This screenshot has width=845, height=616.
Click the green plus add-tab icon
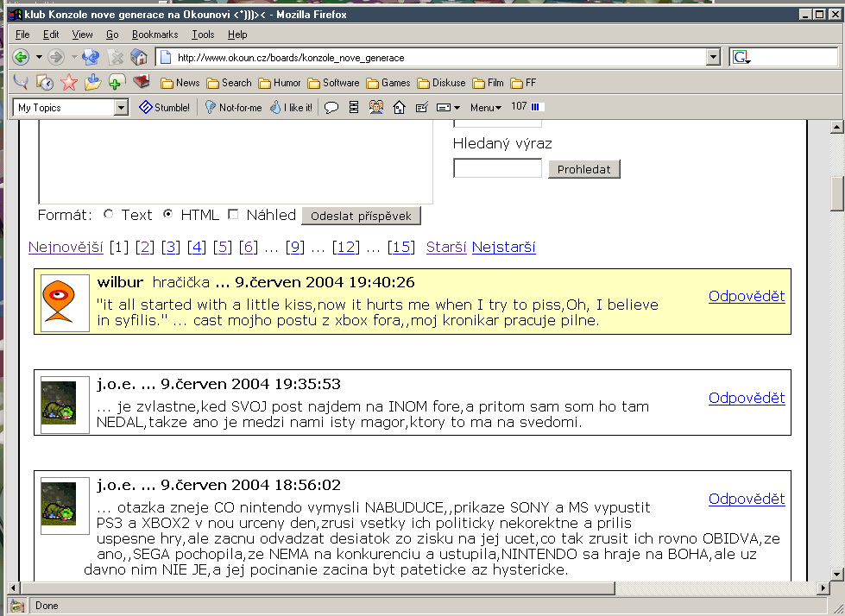117,82
